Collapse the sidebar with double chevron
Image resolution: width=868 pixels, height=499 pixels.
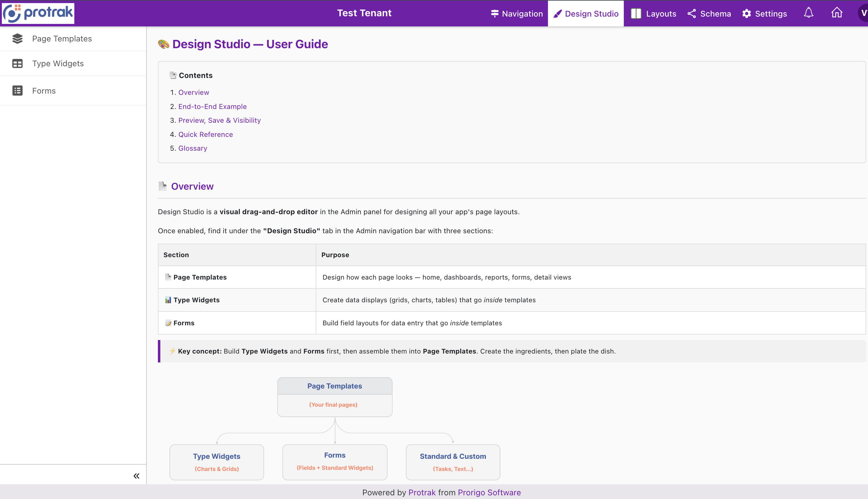point(136,476)
